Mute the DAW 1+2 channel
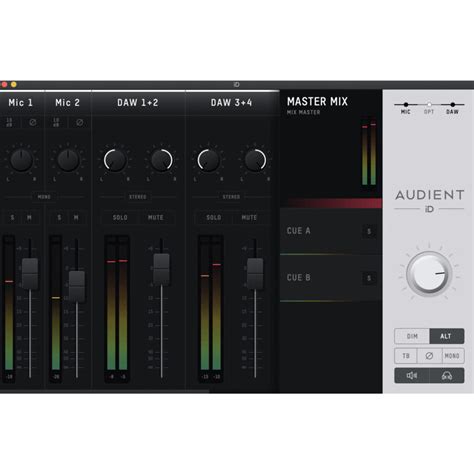The height and width of the screenshot is (474, 474). (156, 218)
